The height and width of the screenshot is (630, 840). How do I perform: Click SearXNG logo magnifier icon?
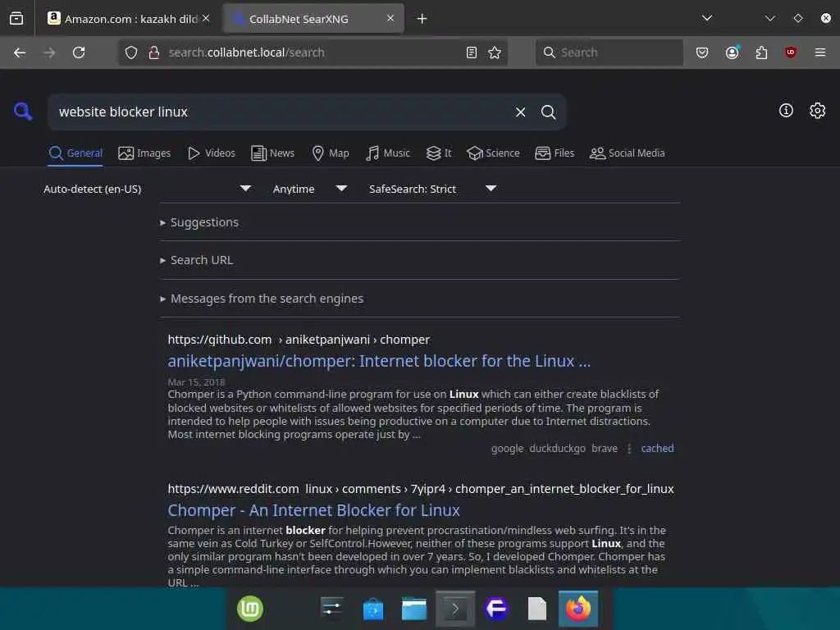[x=23, y=112]
